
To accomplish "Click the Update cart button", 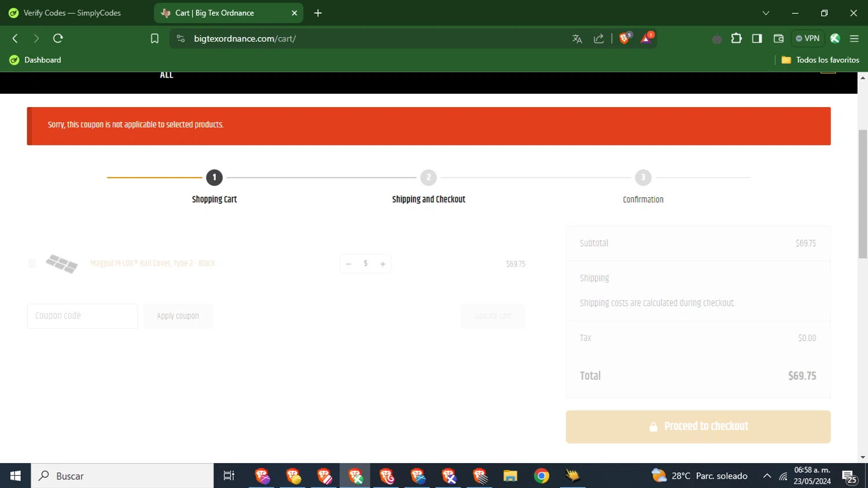I will 493,316.
